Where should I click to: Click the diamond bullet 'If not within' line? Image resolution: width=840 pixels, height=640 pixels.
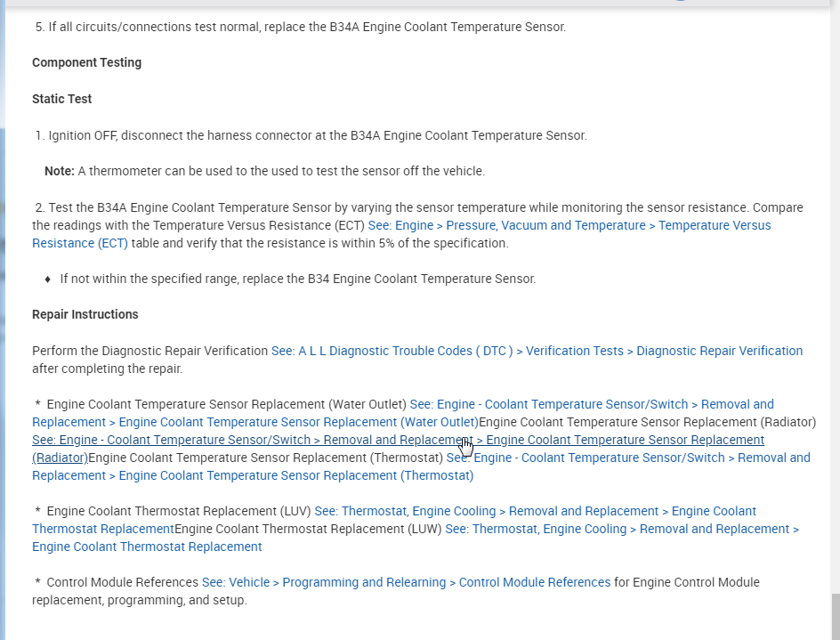pyautogui.click(x=297, y=279)
